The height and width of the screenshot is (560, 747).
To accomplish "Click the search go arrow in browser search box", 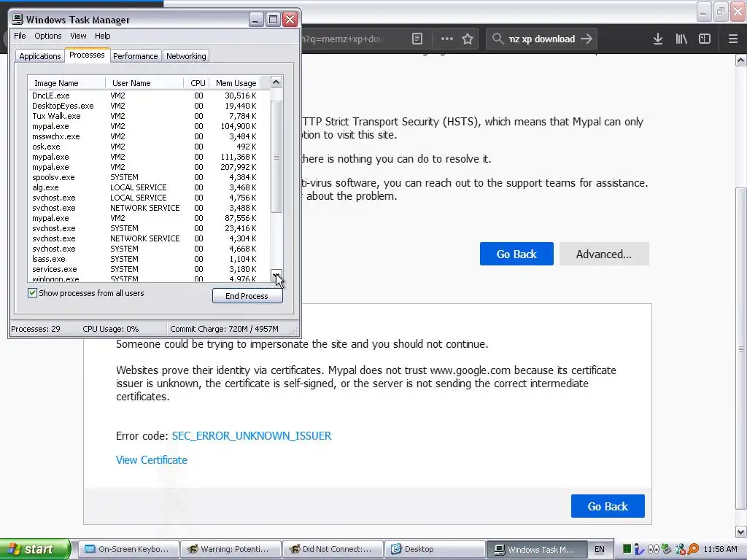I will tap(587, 39).
